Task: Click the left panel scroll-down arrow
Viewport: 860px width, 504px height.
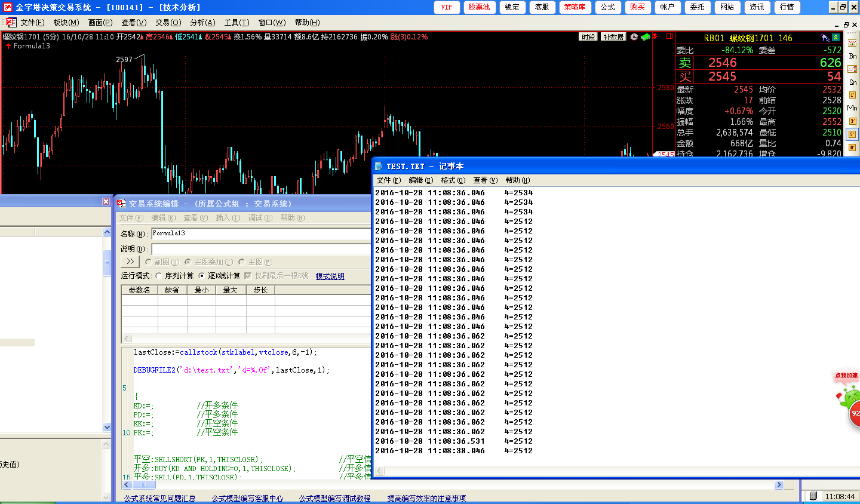Action: [x=107, y=427]
